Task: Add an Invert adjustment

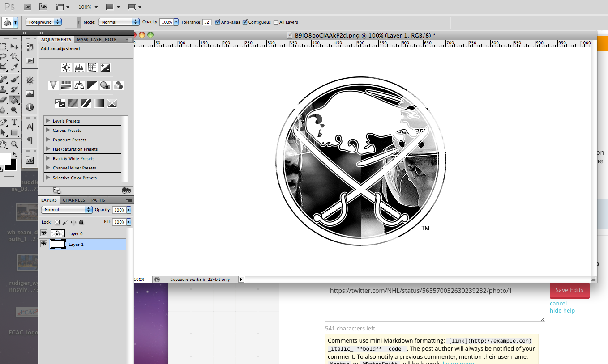Action: tap(60, 103)
